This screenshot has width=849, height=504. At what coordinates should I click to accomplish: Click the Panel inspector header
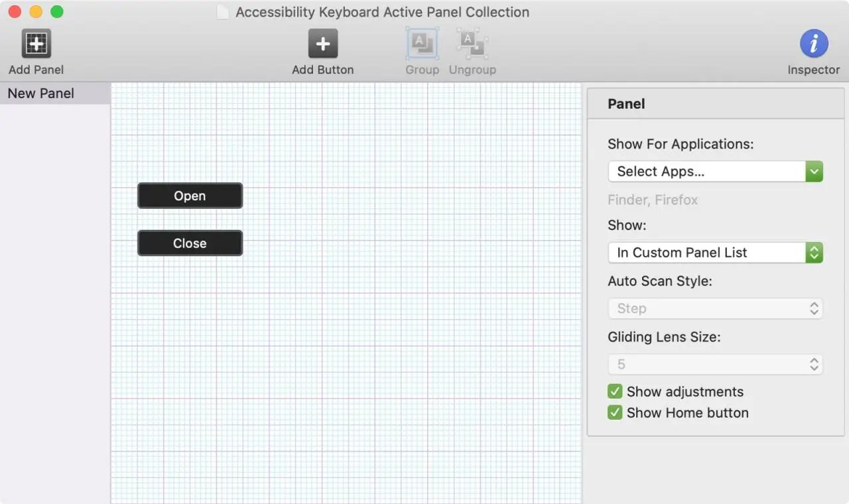tap(626, 104)
